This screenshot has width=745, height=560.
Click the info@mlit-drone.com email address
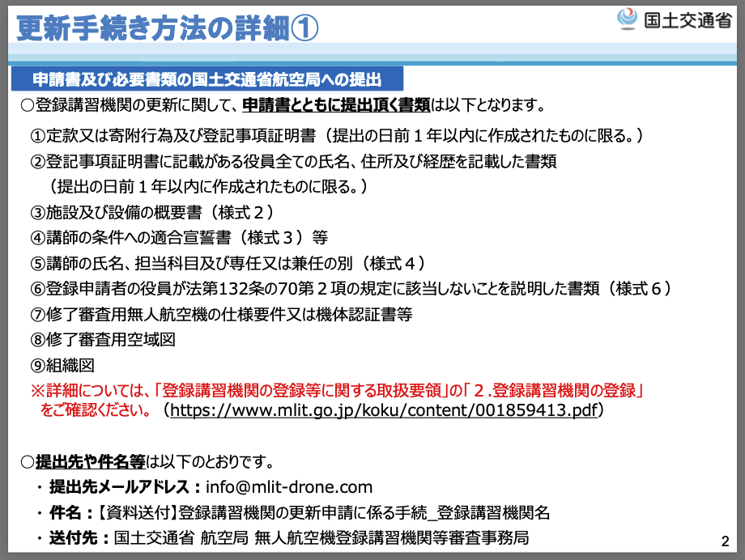(x=289, y=487)
